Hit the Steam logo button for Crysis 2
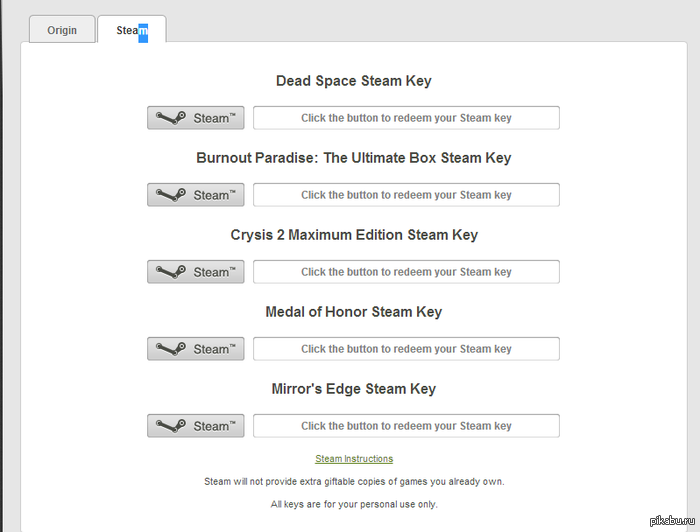This screenshot has height=532, width=700. [x=196, y=272]
